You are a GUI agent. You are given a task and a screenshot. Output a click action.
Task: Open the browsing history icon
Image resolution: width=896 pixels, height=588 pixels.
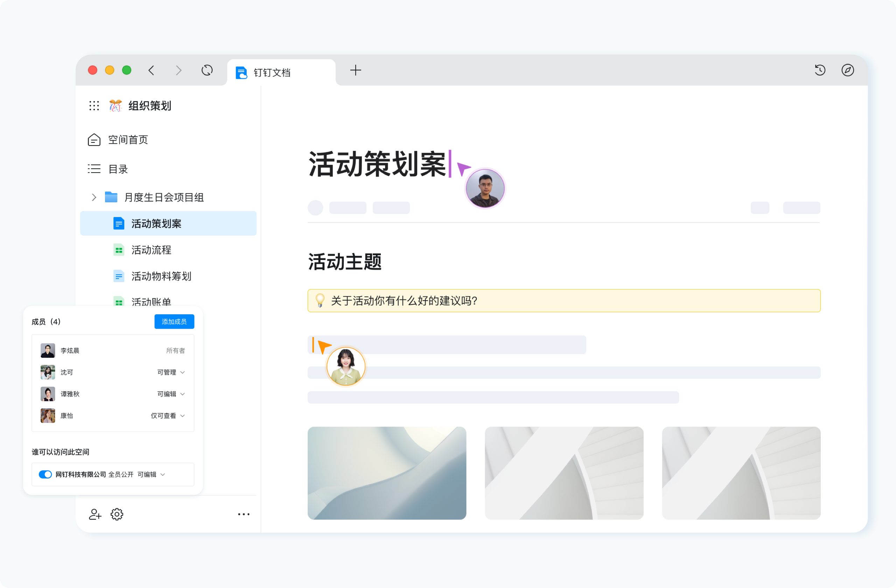tap(820, 70)
